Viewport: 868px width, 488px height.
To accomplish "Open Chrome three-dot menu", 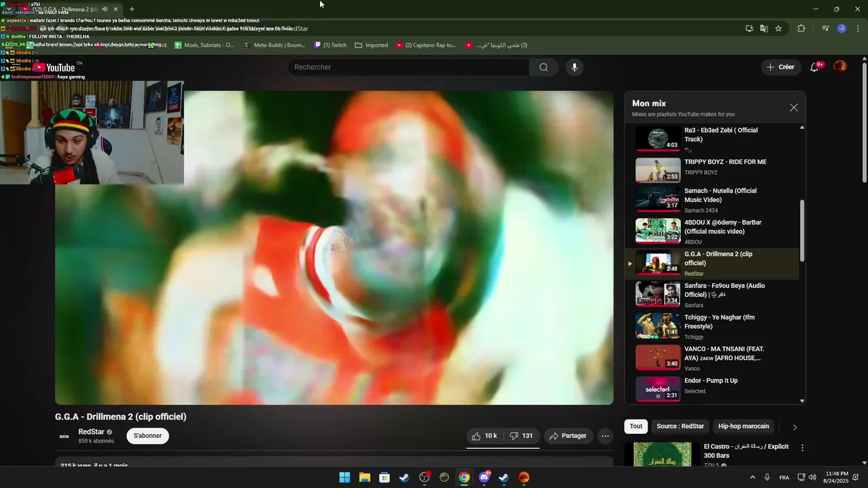I will 857,28.
